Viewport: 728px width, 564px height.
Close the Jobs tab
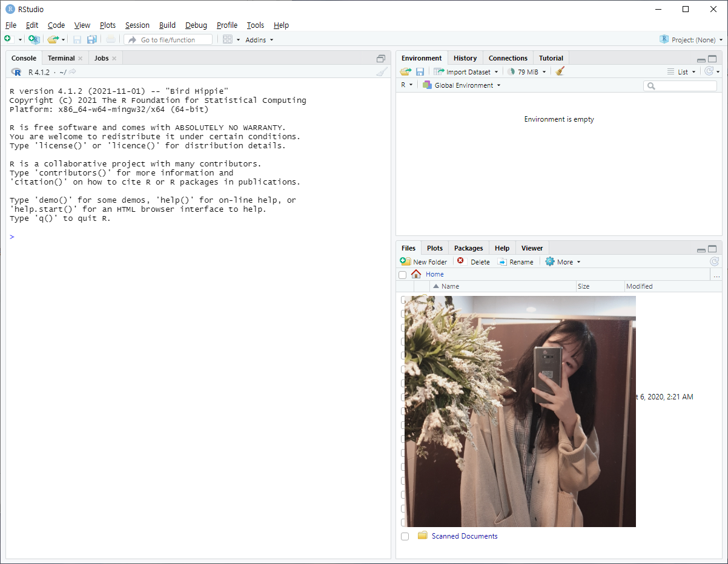click(114, 59)
